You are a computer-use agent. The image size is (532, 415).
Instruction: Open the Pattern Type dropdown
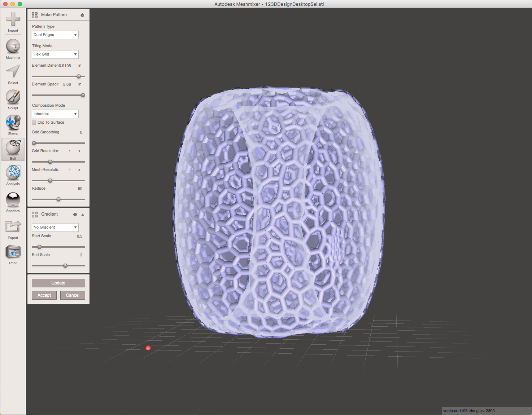55,35
